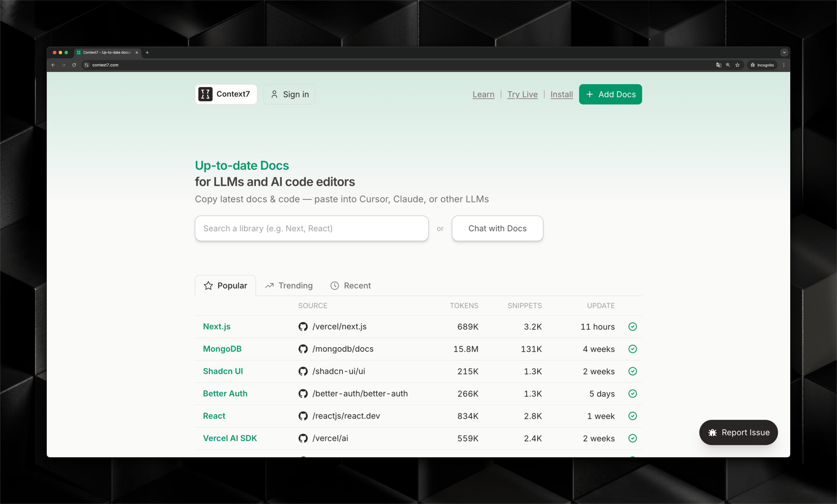Viewport: 837px width, 504px height.
Task: Click the Report Issue button
Action: click(738, 432)
